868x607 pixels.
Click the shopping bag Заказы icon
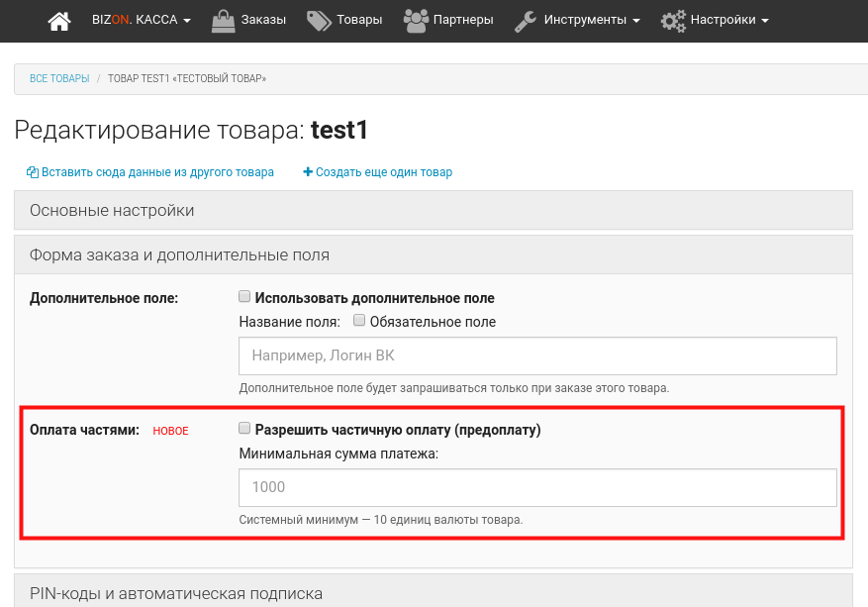click(224, 20)
